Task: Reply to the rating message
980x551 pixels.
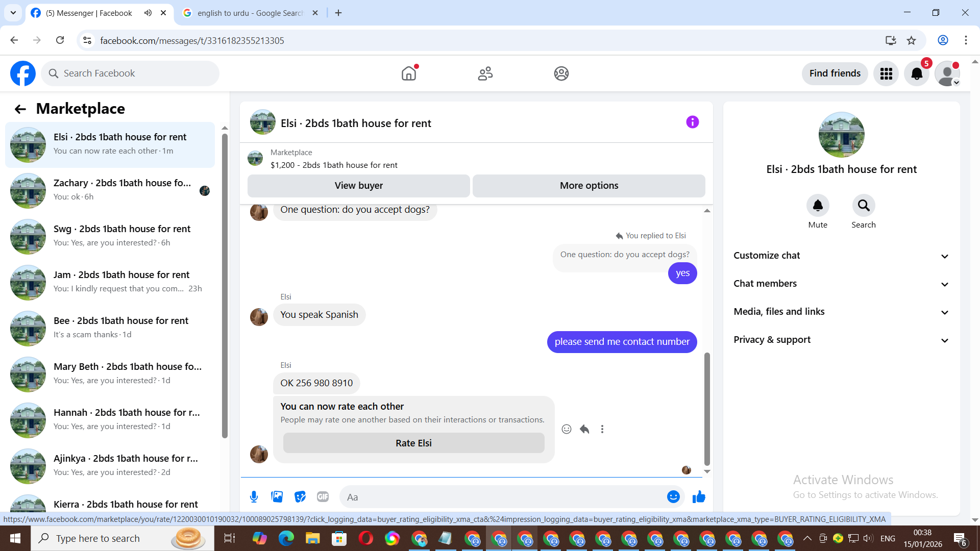Action: click(584, 429)
